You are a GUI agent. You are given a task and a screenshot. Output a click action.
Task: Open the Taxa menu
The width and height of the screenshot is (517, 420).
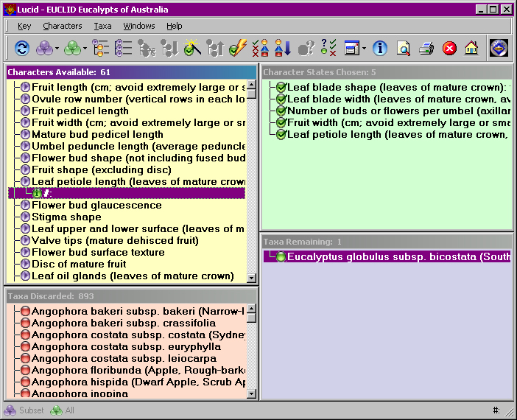(x=102, y=26)
